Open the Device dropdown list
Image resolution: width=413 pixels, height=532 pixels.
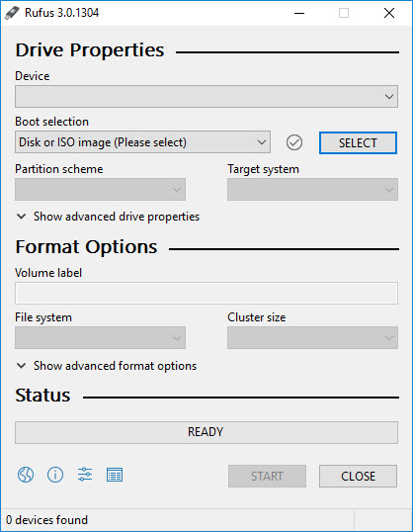pos(206,97)
